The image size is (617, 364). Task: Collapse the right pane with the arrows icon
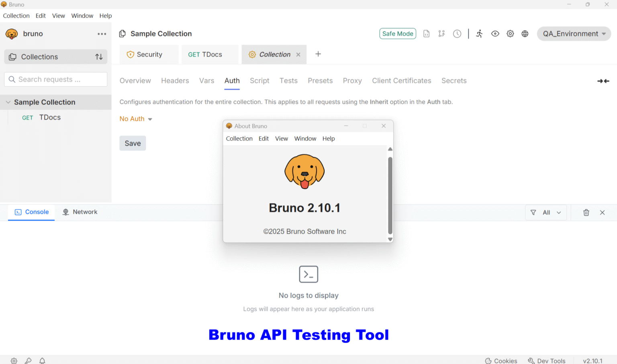tap(603, 81)
